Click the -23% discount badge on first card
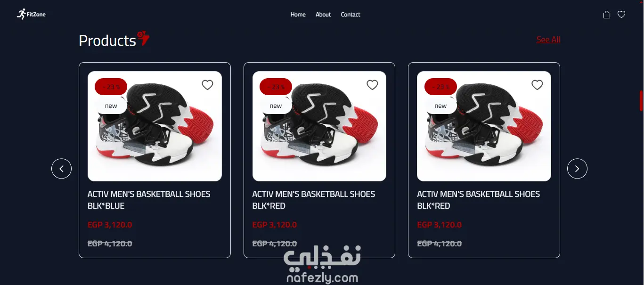The height and width of the screenshot is (285, 644). coord(111,87)
